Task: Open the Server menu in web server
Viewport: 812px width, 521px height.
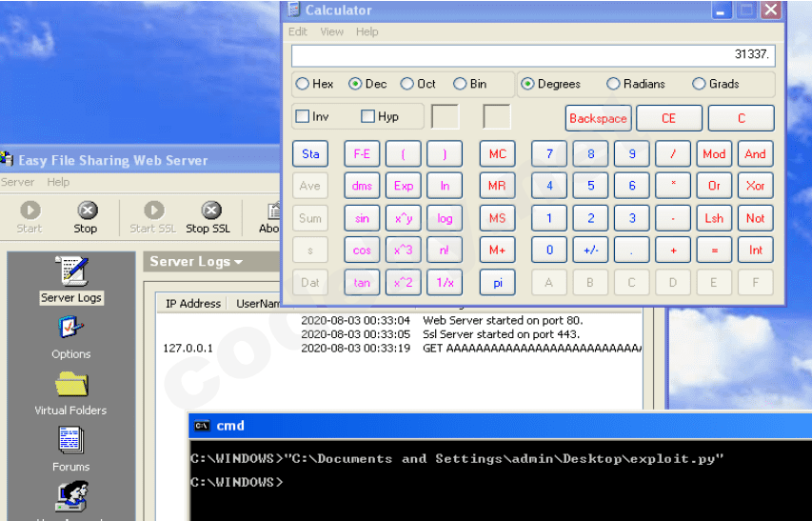Action: point(17,182)
